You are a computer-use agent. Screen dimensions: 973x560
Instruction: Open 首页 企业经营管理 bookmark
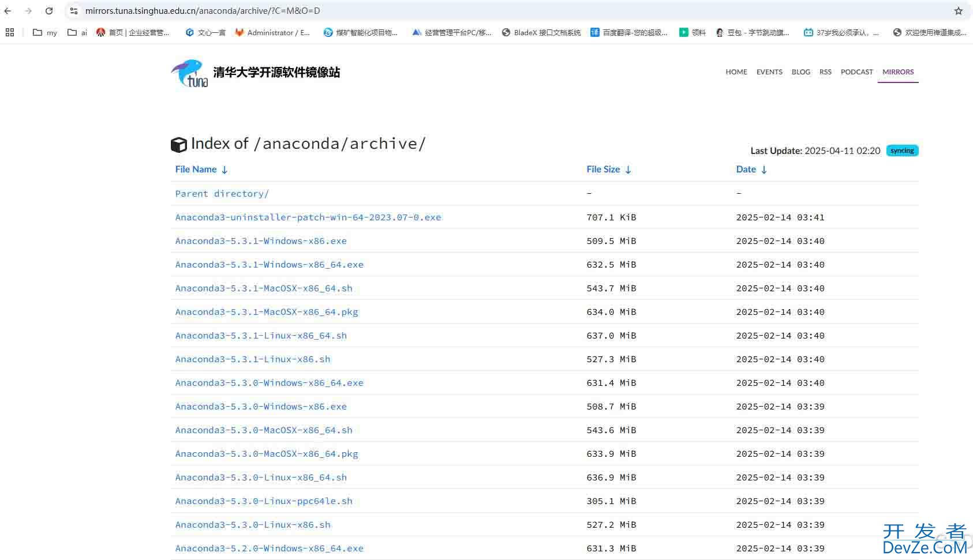pyautogui.click(x=133, y=32)
